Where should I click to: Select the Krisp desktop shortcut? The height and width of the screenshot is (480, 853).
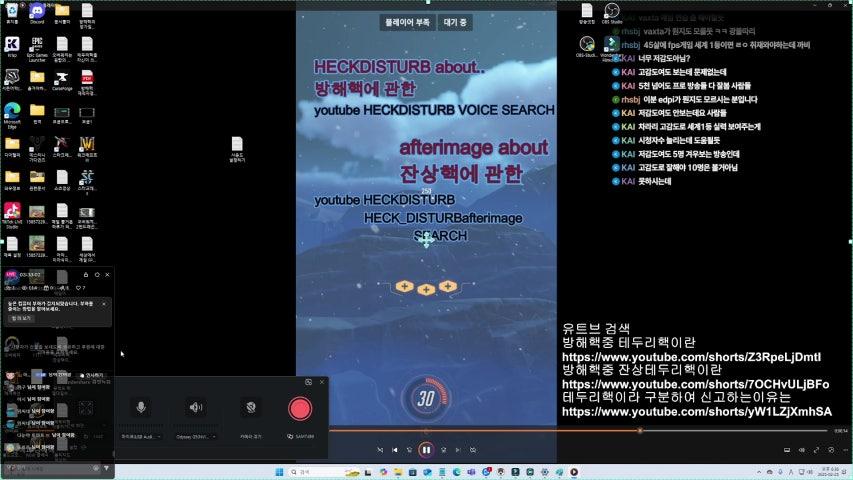coord(12,47)
